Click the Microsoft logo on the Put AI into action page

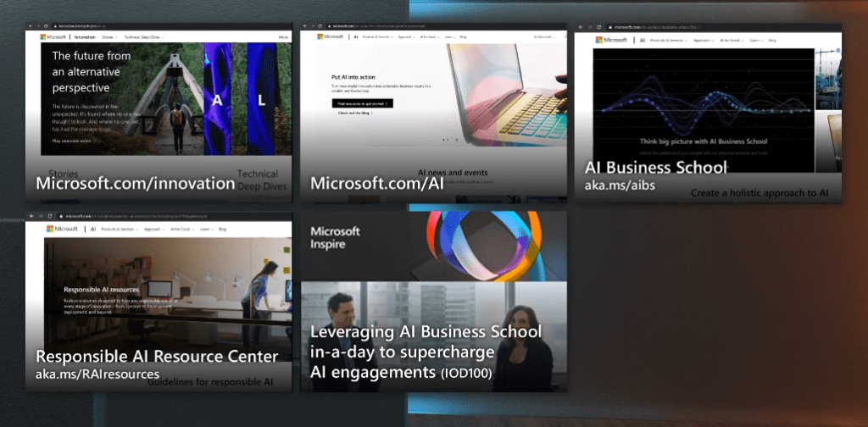pyautogui.click(x=331, y=37)
